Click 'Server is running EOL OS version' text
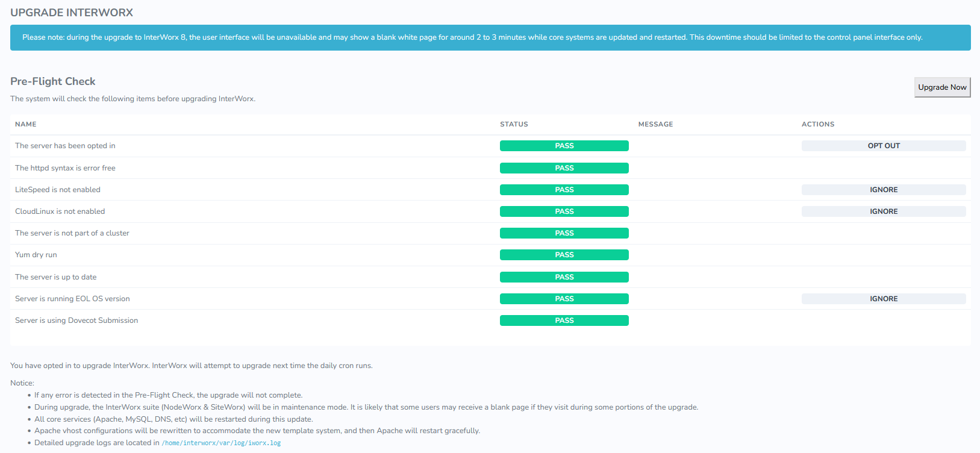The width and height of the screenshot is (980, 453). [72, 299]
